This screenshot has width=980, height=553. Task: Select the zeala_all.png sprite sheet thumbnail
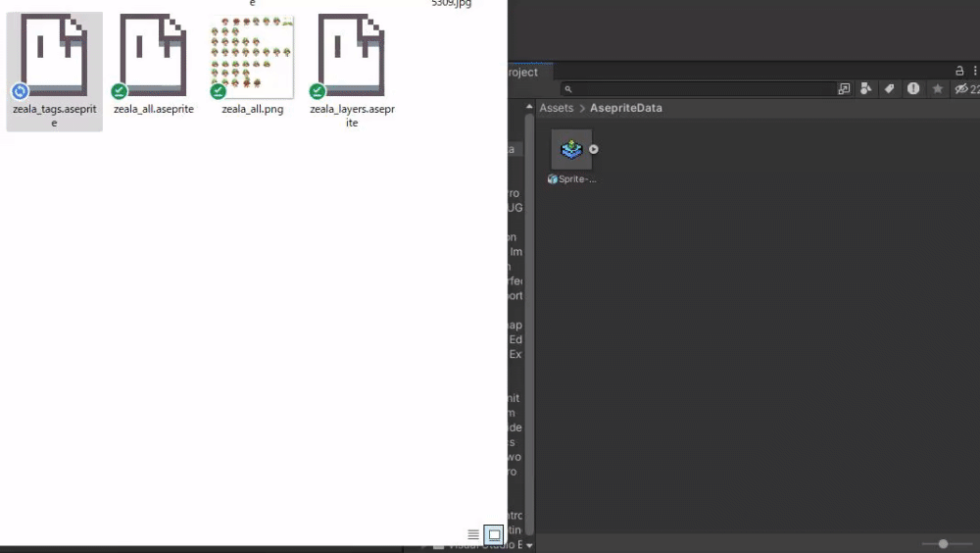(253, 57)
